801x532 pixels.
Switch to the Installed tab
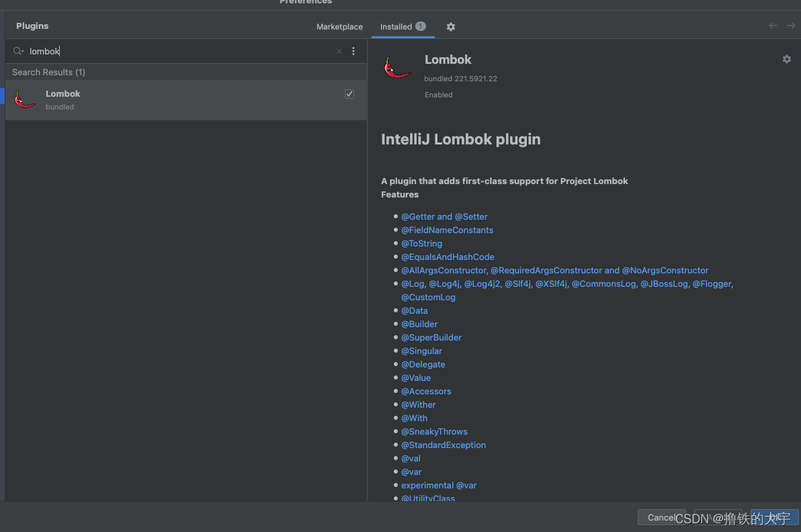pos(396,27)
